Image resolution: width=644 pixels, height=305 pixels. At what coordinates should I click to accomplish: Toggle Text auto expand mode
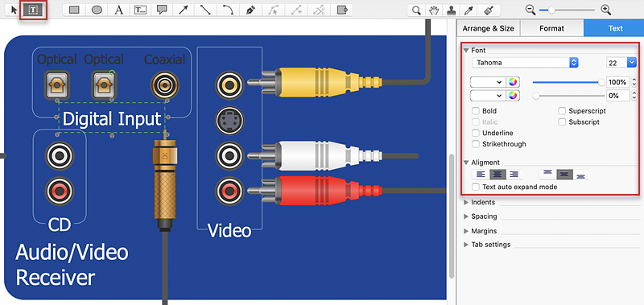pos(476,187)
